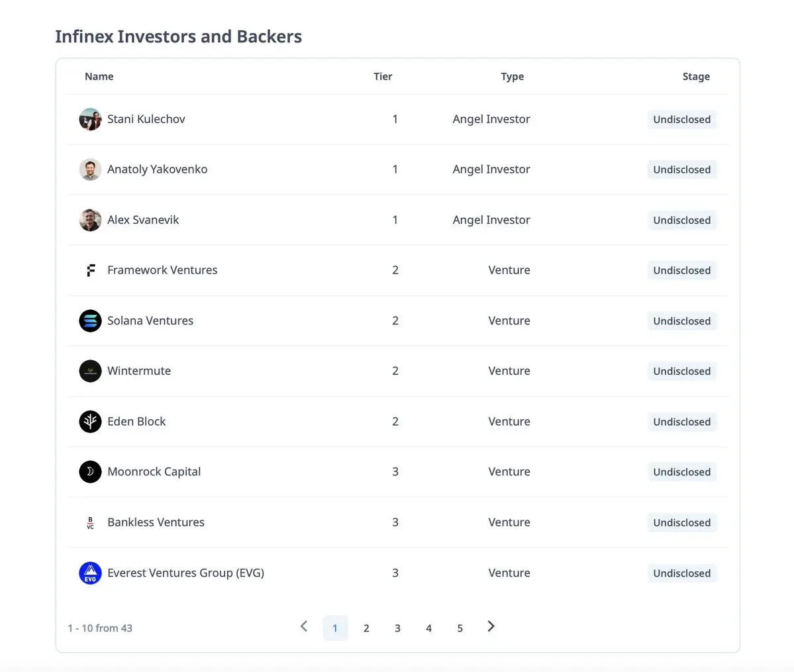
Task: Open Everest Ventures Group (EVG) name
Action: click(x=185, y=573)
